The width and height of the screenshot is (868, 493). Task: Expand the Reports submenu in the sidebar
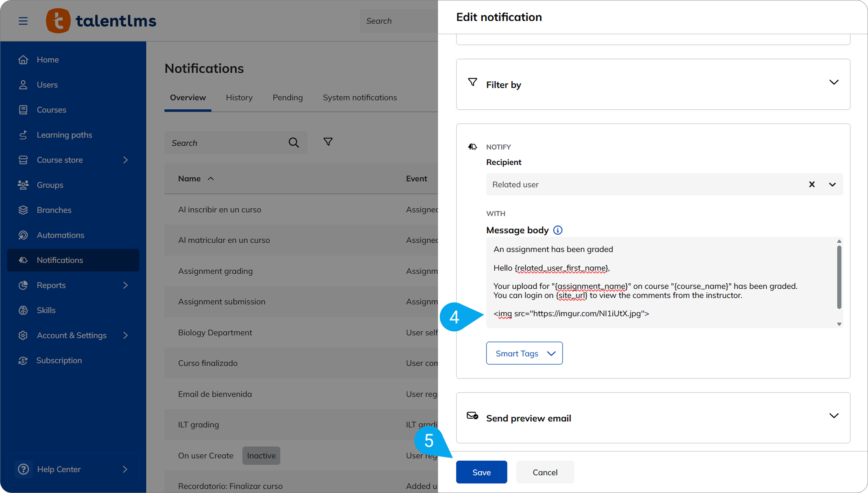pos(125,285)
